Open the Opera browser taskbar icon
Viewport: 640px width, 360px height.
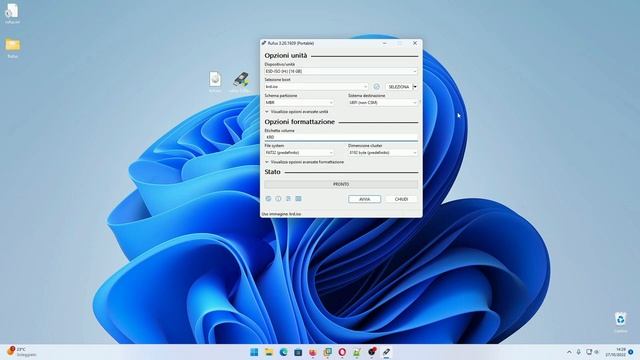point(342,352)
